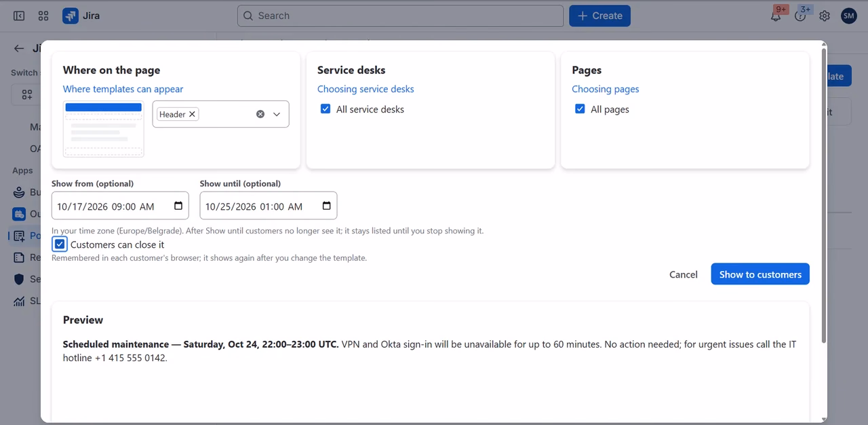The height and width of the screenshot is (425, 868).
Task: Click the Europe/Belgrade time zone note
Action: (x=268, y=231)
